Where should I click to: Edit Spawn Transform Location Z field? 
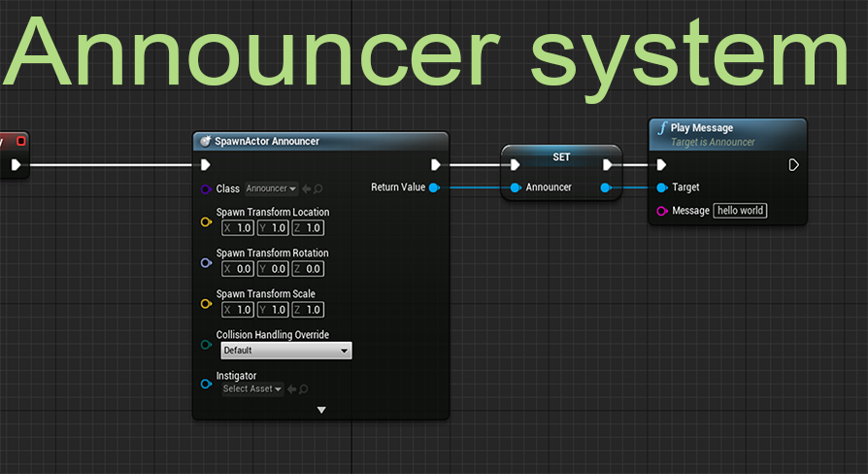click(308, 227)
